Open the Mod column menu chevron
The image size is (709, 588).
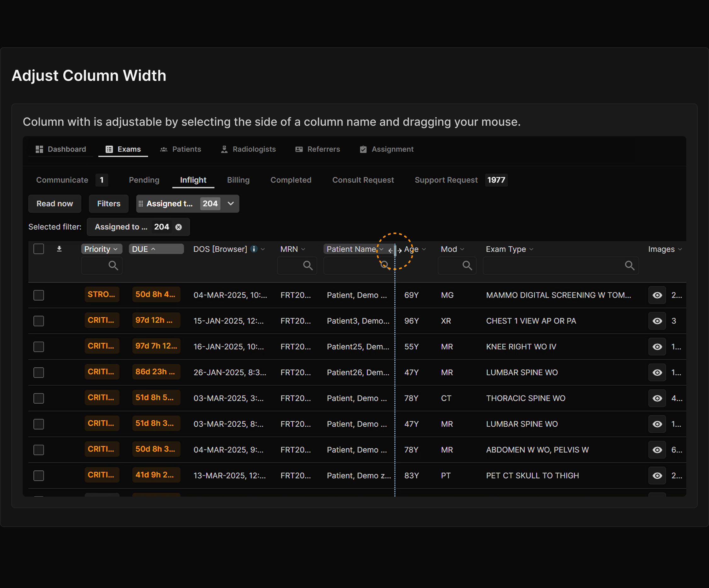462,249
